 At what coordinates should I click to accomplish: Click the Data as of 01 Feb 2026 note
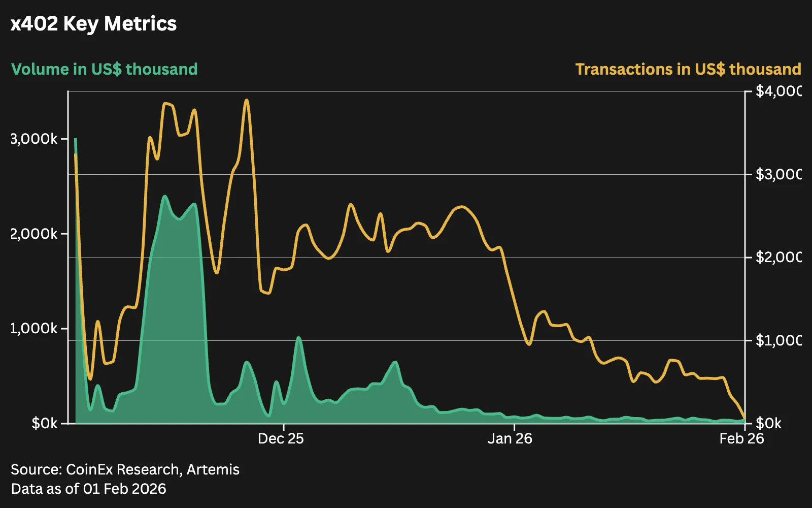(88, 489)
